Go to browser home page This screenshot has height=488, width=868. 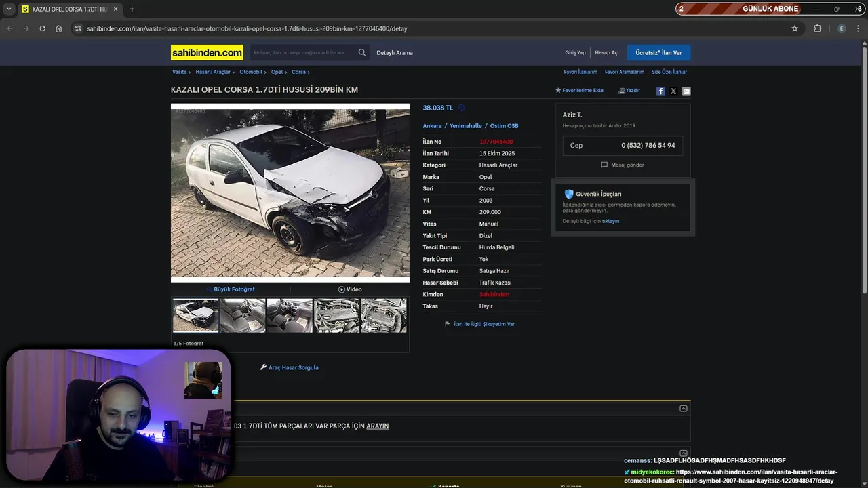(x=59, y=28)
